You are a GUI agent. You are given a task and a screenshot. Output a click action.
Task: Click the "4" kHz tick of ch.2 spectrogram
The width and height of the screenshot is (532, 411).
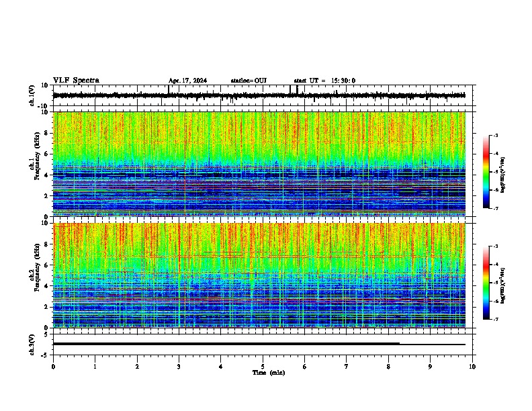[x=47, y=286]
